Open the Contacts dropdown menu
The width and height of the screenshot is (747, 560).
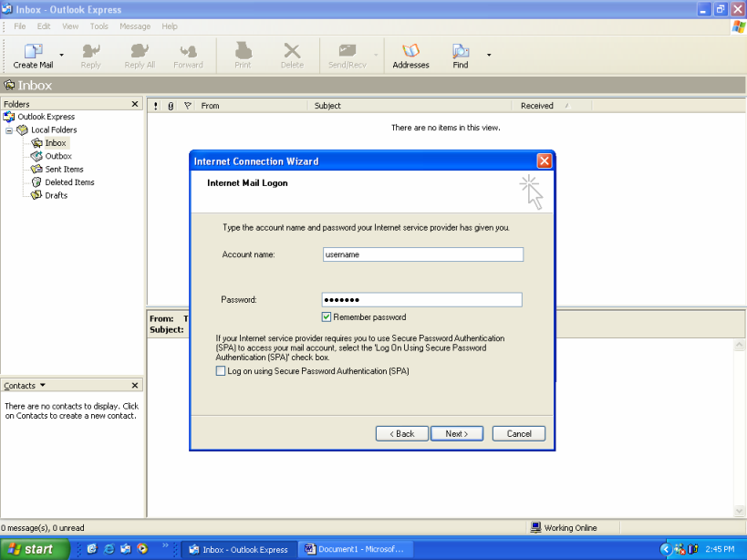coord(42,385)
